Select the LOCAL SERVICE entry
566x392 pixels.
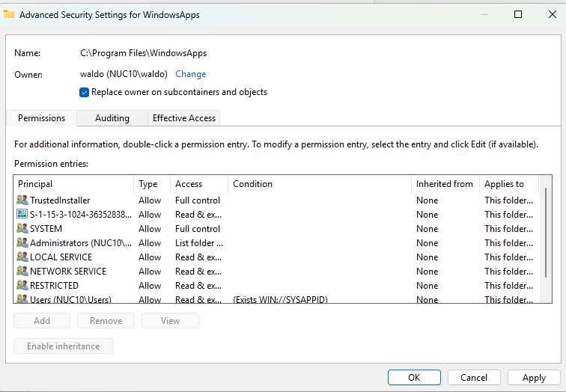pos(276,257)
